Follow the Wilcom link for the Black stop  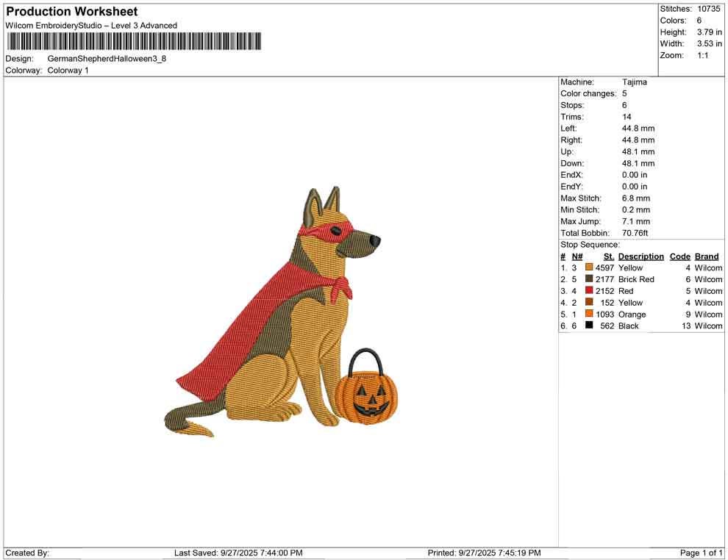tap(707, 326)
